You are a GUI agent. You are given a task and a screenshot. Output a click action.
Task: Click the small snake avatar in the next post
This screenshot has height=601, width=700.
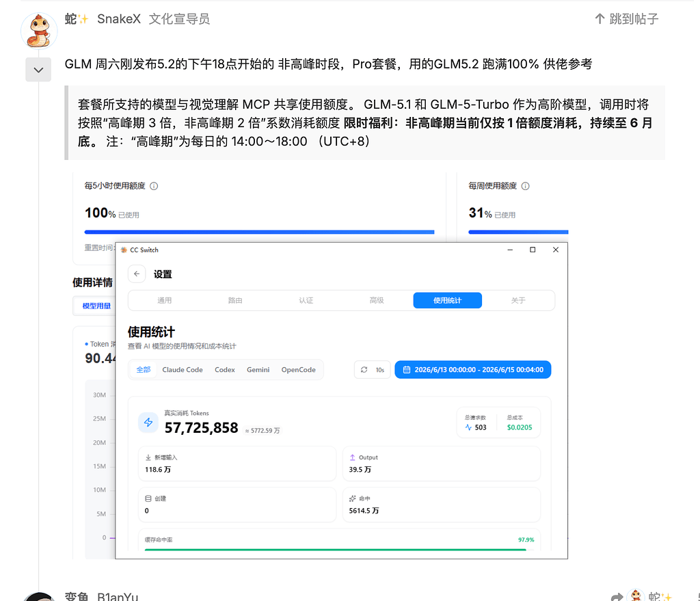tap(636, 596)
